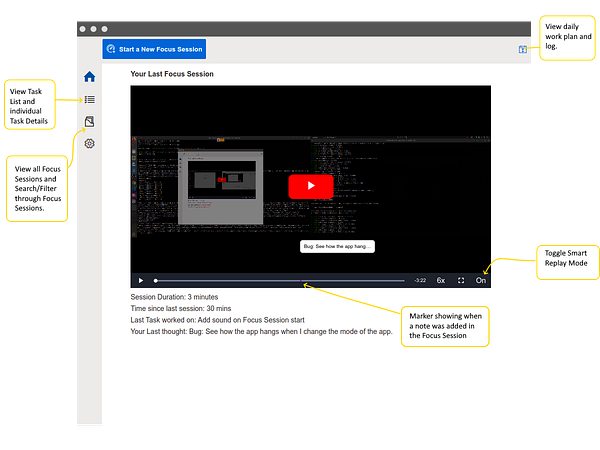Click the -3:22 remaining time display

point(420,280)
